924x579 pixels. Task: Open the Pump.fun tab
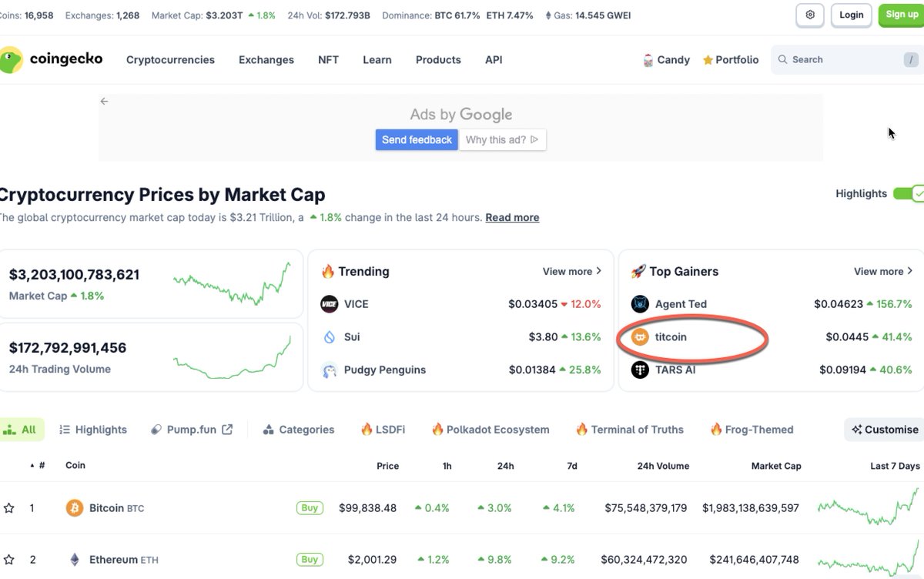click(192, 430)
